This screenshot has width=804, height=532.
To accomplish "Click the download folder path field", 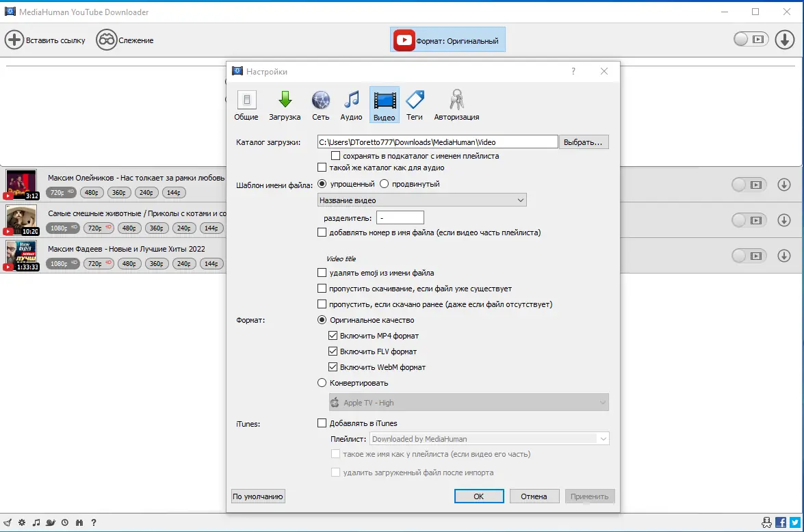I will pyautogui.click(x=437, y=142).
